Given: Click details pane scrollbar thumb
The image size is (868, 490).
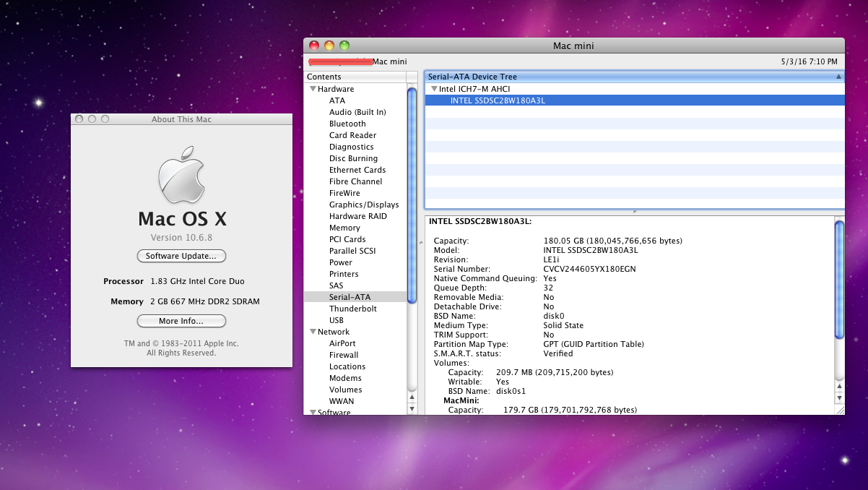Looking at the screenshot, I should (839, 280).
